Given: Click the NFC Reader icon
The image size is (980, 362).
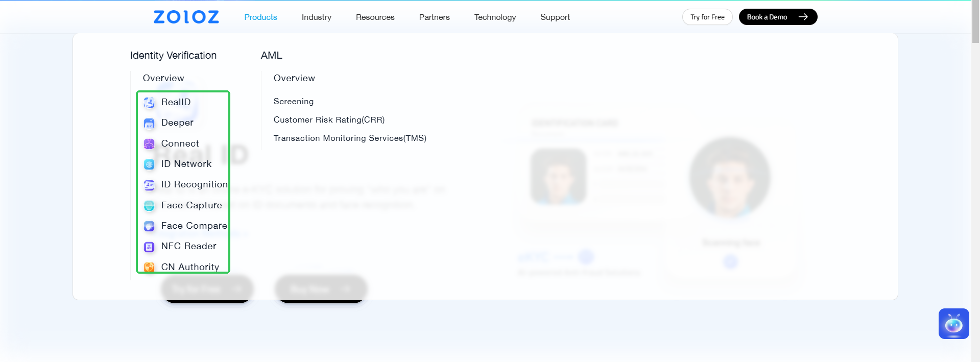Looking at the screenshot, I should (149, 247).
